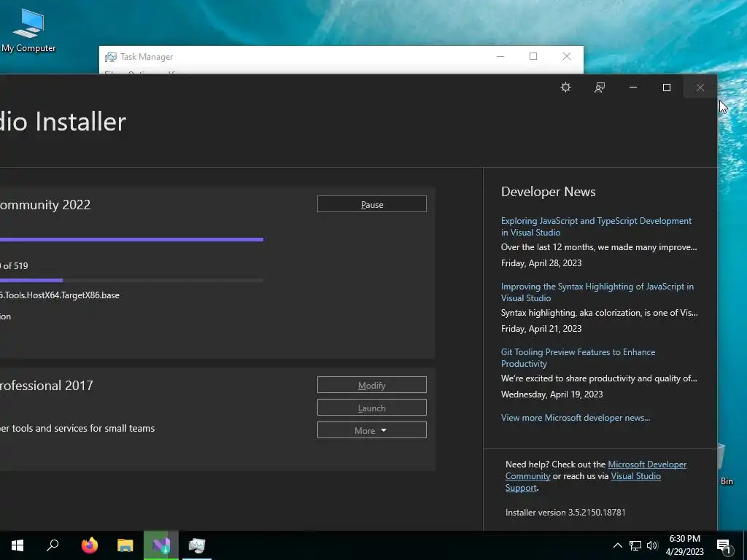Click the Friday, April 28, 2023 date
Screen dimensions: 747x560
coord(541,262)
